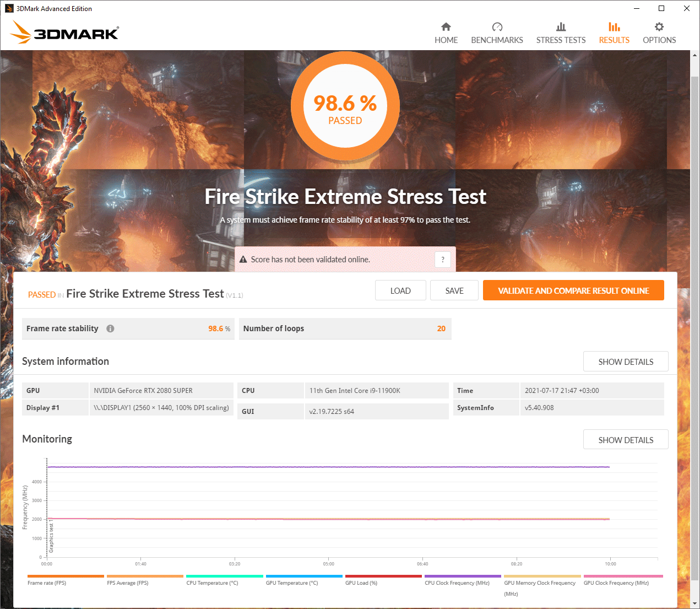
Task: Toggle the GPU Temperature legend series
Action: pos(304,580)
